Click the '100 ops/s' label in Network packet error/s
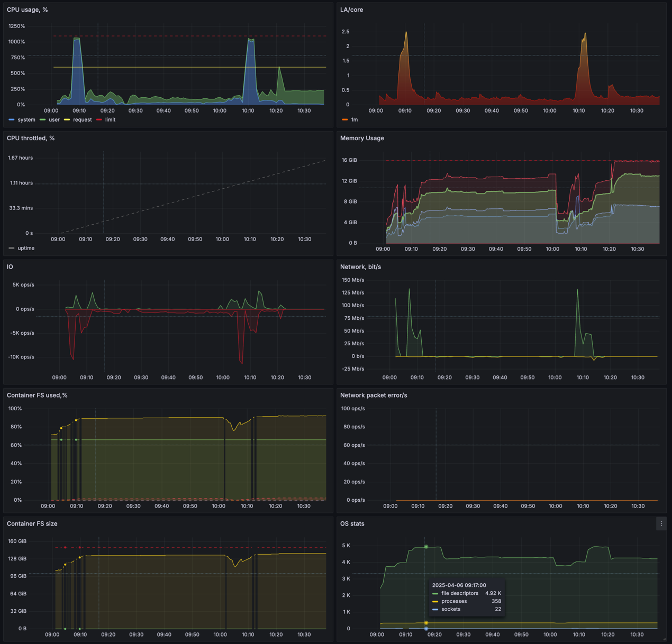The height and width of the screenshot is (644, 672). [353, 408]
